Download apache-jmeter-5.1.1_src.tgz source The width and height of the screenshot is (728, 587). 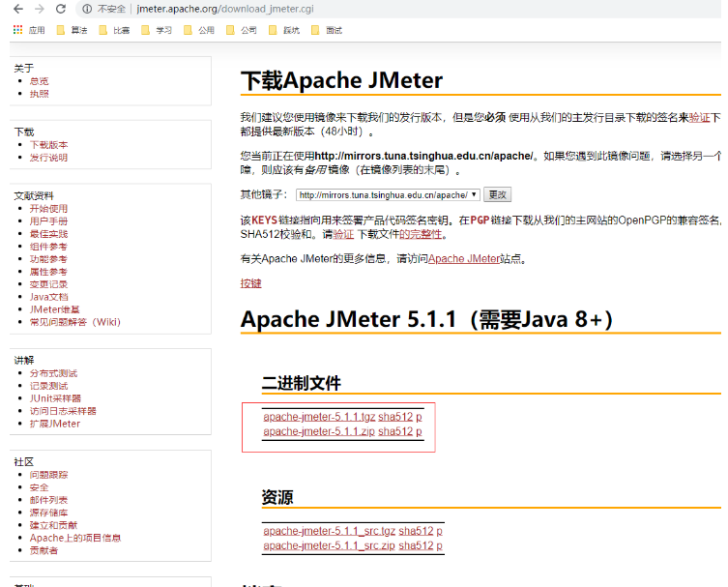click(x=329, y=531)
